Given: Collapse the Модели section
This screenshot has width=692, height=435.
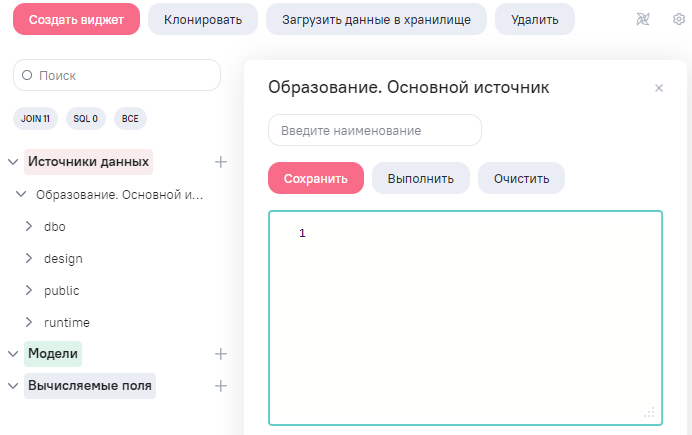Looking at the screenshot, I should click(12, 353).
